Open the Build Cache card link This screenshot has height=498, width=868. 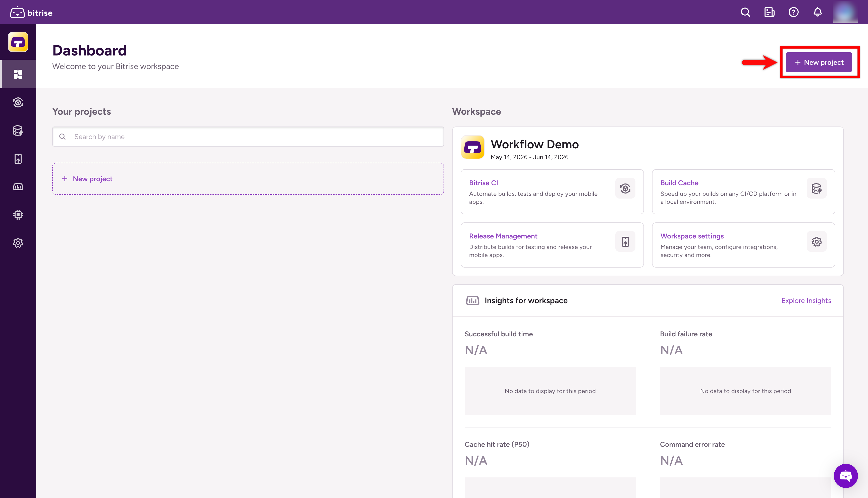(x=679, y=183)
